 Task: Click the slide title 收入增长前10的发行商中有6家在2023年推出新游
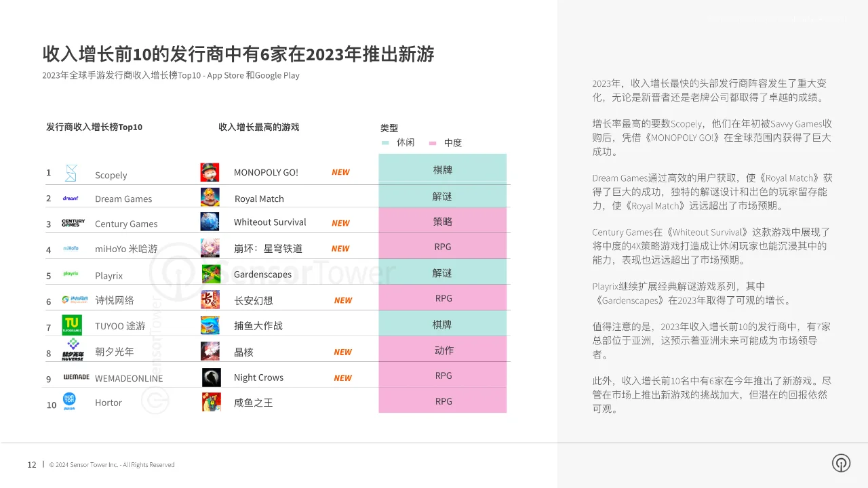(x=238, y=54)
